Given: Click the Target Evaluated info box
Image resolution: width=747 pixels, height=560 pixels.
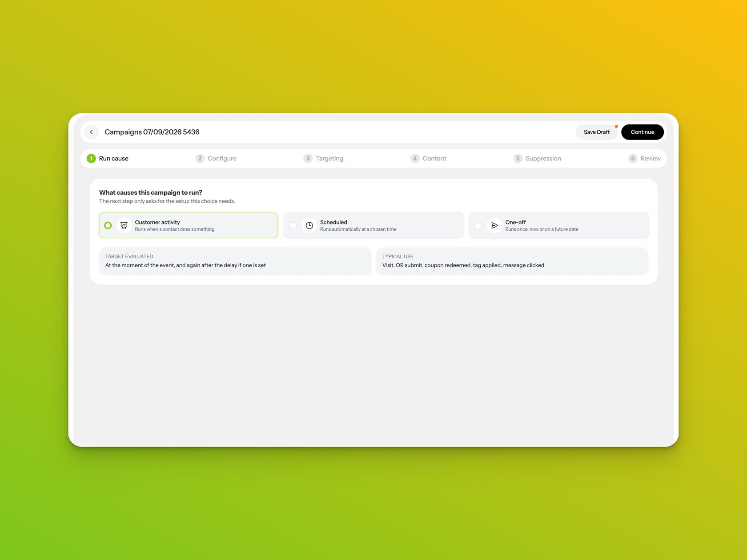Looking at the screenshot, I should click(235, 261).
